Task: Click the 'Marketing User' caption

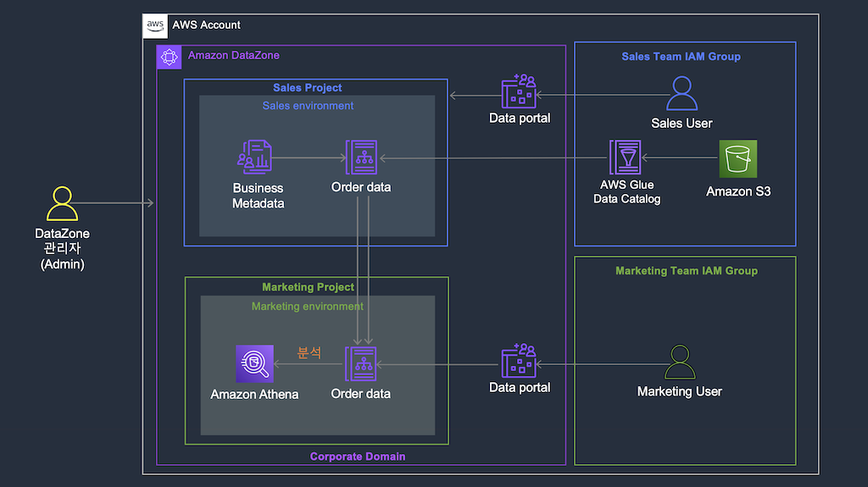Action: [679, 392]
